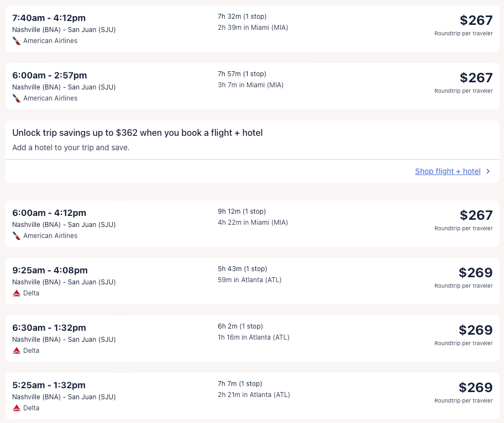Open the Shop flight + hotel link
Image resolution: width=504 pixels, height=423 pixels.
(448, 171)
